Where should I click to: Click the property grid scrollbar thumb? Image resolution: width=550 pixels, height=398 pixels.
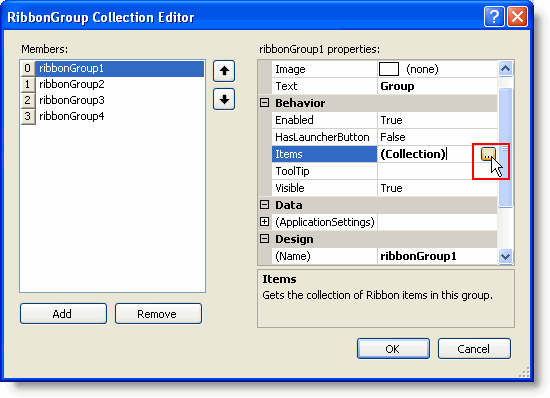pyautogui.click(x=505, y=148)
